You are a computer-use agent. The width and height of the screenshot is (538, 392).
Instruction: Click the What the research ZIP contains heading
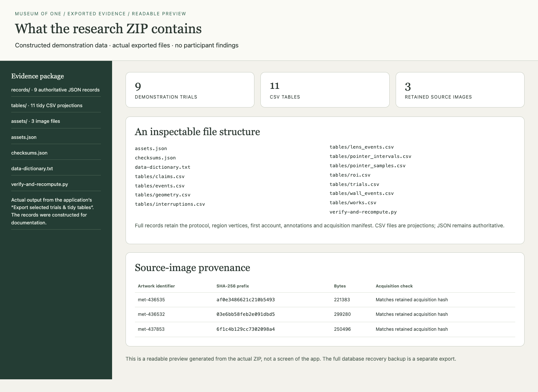click(108, 29)
